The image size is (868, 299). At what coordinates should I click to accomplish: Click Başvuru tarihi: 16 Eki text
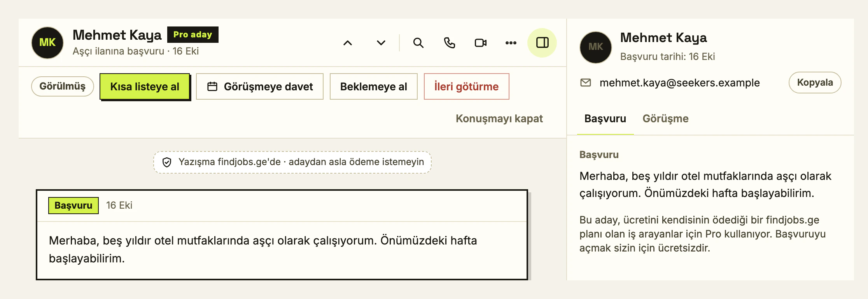point(668,57)
